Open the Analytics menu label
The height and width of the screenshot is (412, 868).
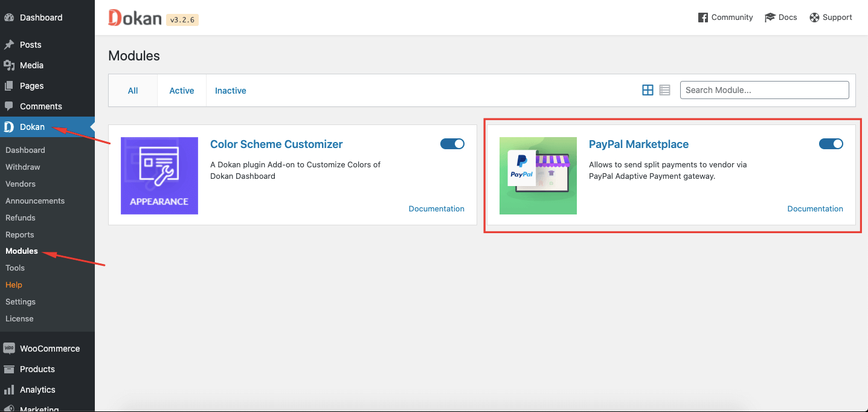37,390
